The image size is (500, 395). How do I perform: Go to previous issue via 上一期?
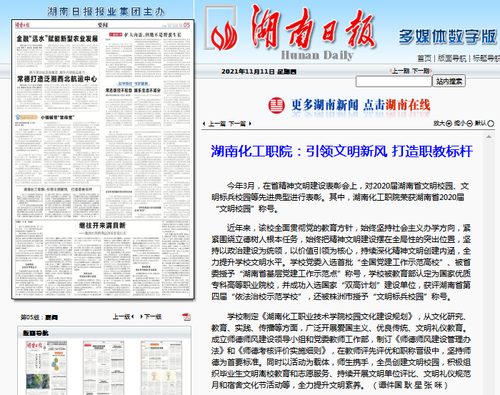(400, 71)
